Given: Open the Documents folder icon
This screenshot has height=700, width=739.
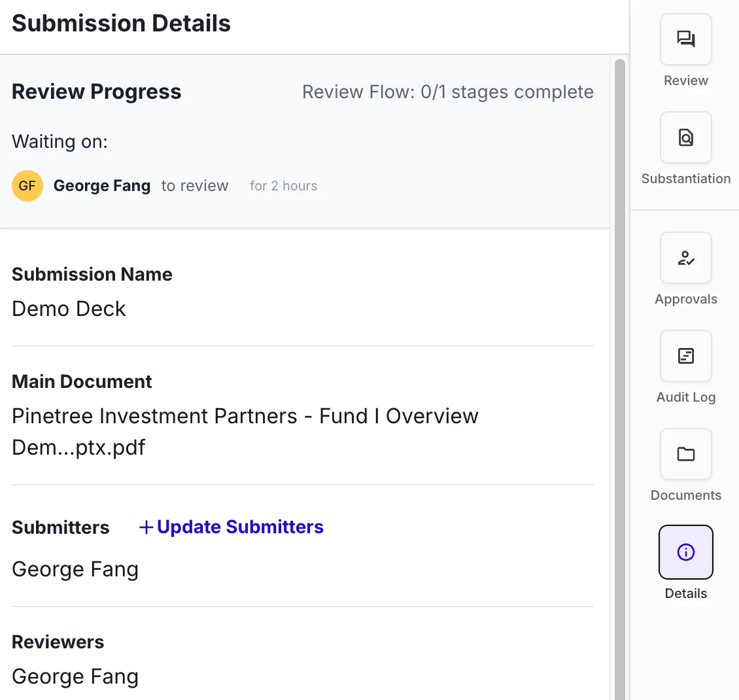Looking at the screenshot, I should click(686, 454).
